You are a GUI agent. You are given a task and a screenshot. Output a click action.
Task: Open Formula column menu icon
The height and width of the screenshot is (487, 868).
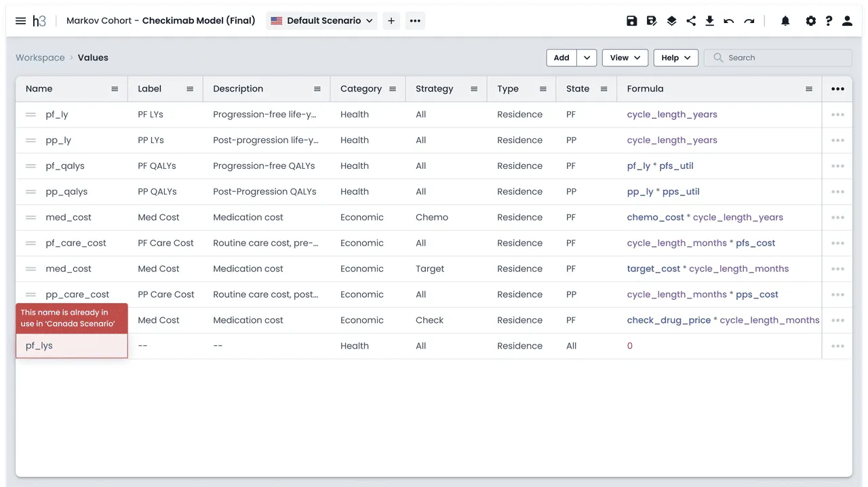(x=809, y=89)
